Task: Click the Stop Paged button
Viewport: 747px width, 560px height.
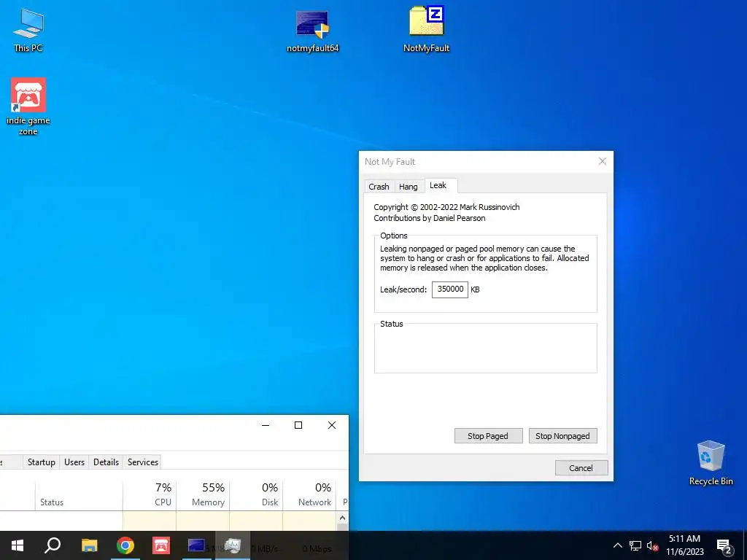Action: click(x=488, y=436)
